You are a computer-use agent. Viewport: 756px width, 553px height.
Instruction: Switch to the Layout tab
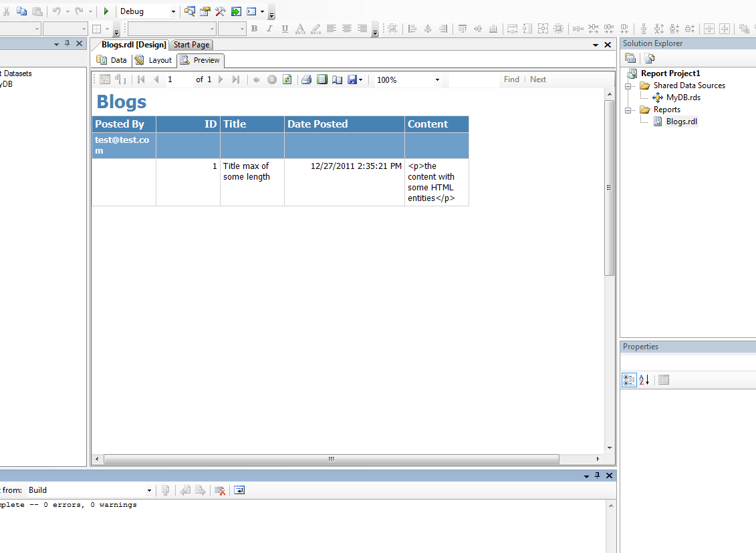[153, 60]
